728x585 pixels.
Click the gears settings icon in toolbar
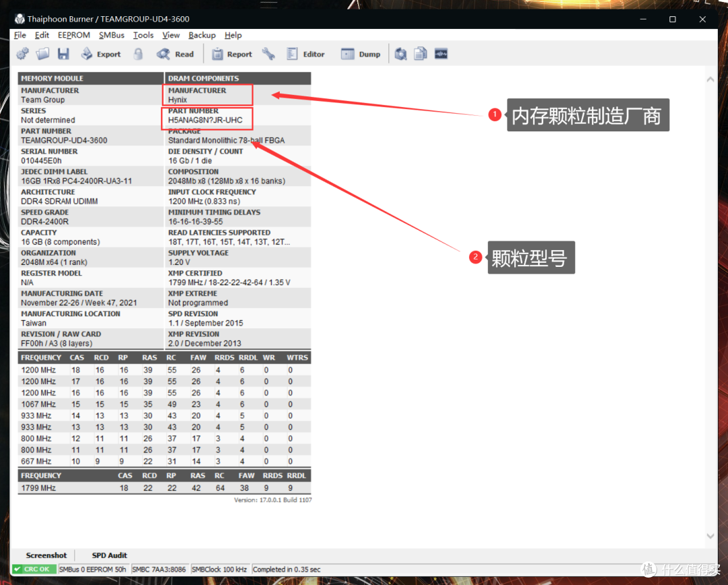[x=22, y=54]
